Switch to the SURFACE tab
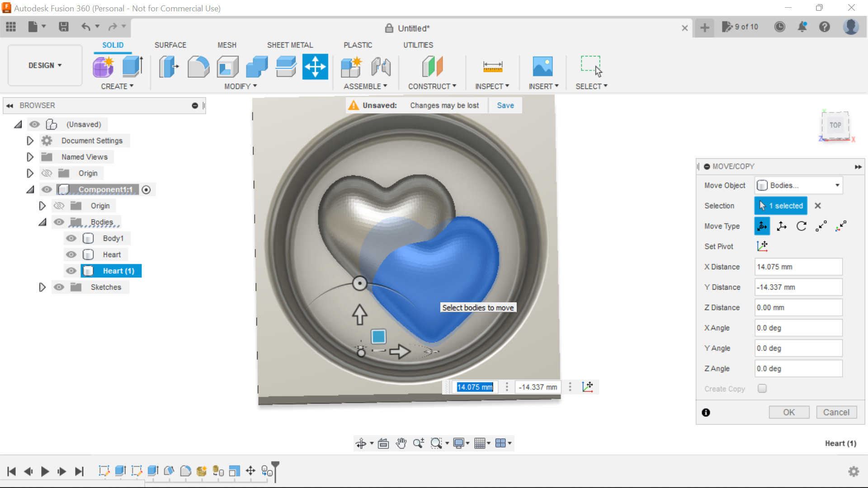Viewport: 868px width, 488px height. click(170, 45)
